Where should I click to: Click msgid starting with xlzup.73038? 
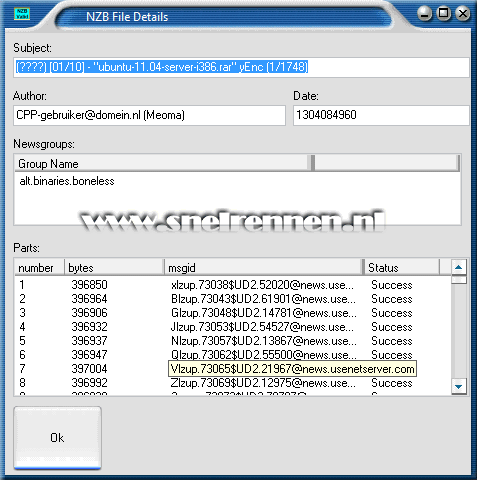pyautogui.click(x=263, y=285)
